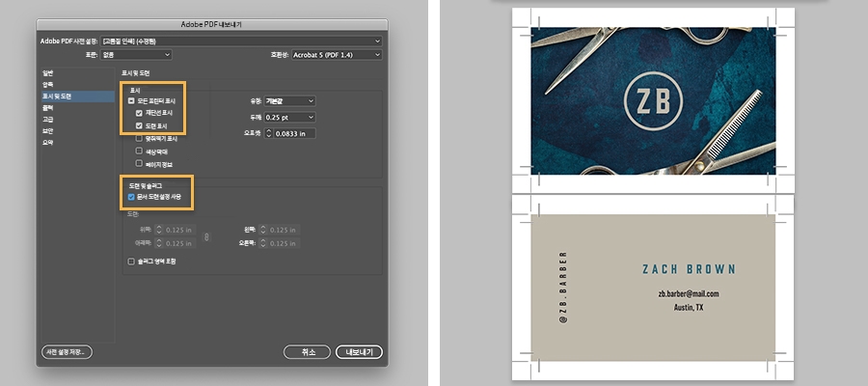The image size is (868, 386).
Task: Click Adobe PDF 내보내기 dialog title
Action: pyautogui.click(x=211, y=24)
